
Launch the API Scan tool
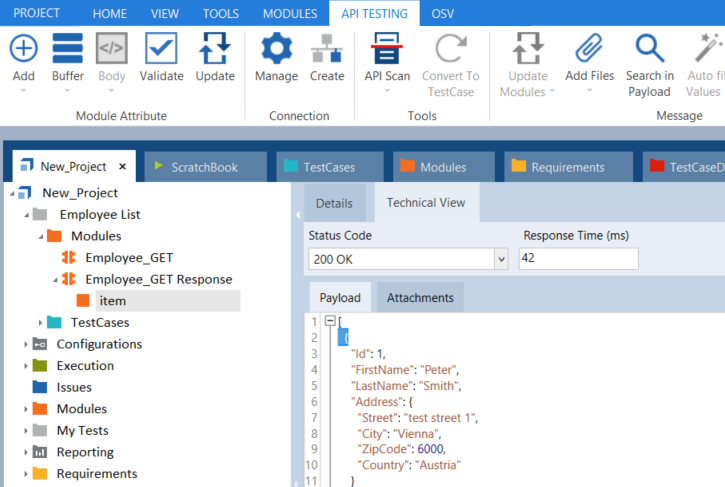[x=386, y=49]
